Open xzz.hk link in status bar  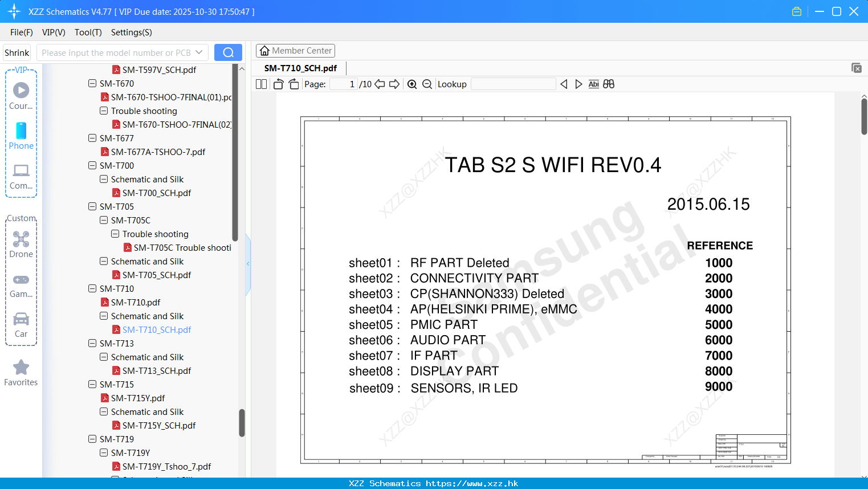[x=472, y=483]
